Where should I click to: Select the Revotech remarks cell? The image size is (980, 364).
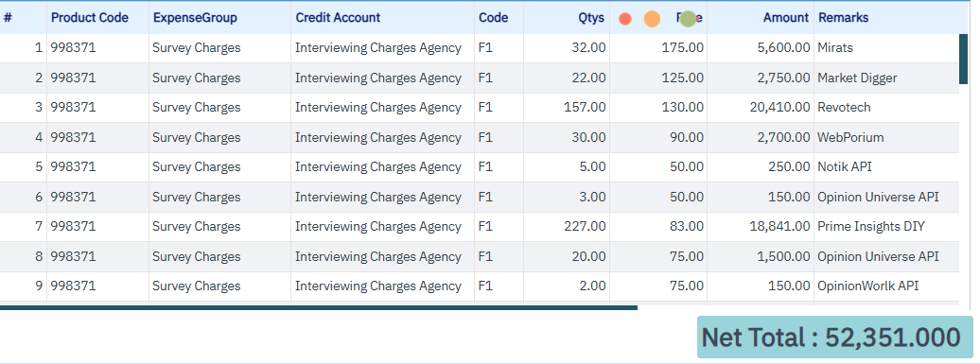[886, 108]
